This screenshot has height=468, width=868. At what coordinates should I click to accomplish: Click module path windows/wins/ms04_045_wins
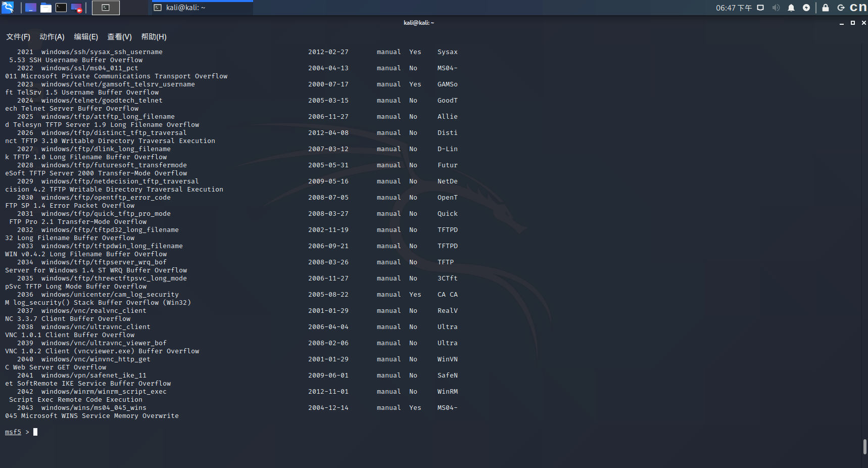point(94,408)
